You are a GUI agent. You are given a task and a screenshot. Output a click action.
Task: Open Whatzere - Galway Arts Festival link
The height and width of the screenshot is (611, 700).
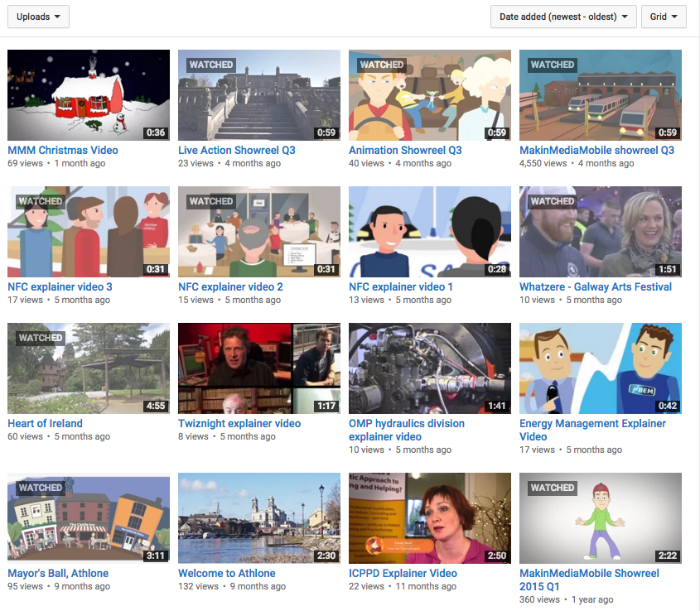(595, 287)
